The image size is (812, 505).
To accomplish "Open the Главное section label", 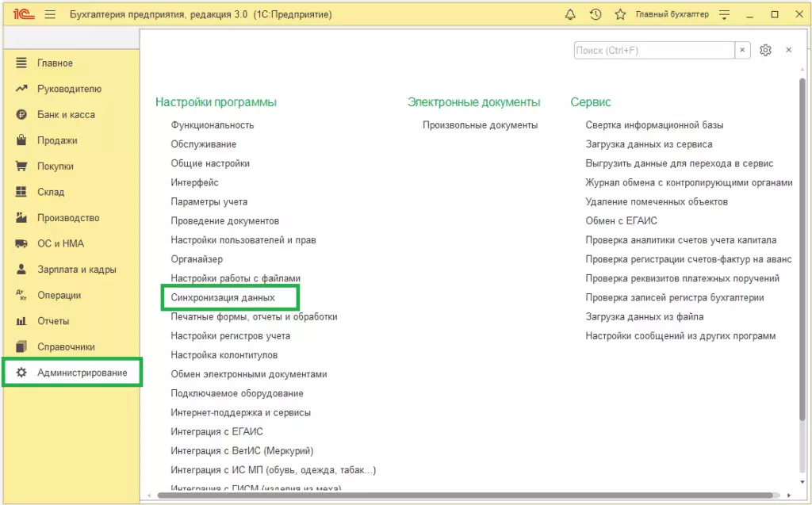I will (55, 63).
